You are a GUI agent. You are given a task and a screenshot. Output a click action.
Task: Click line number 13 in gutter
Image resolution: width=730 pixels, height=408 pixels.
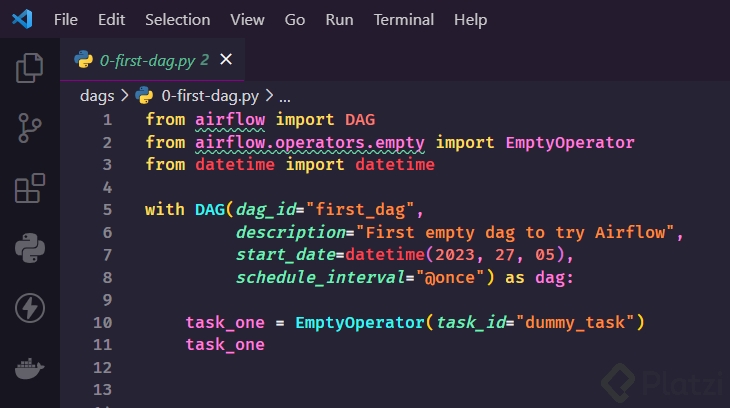pos(103,389)
